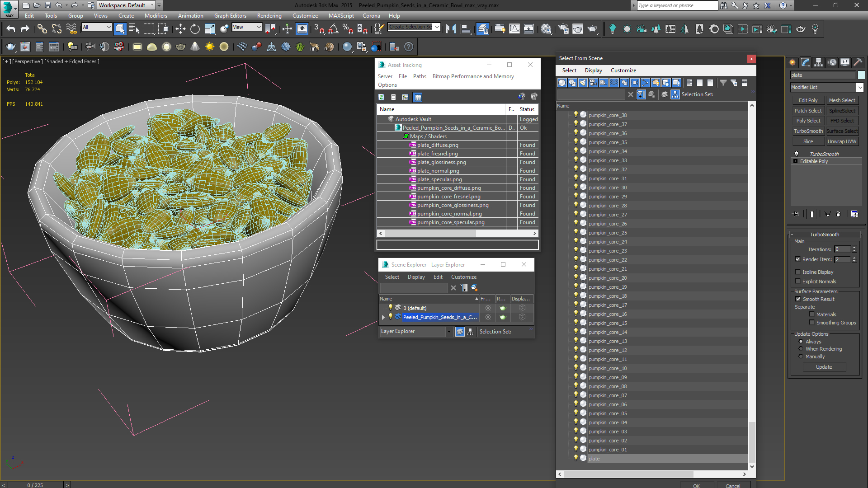The image size is (868, 488).
Task: Switch Asset Tracking to table view
Action: pos(418,97)
